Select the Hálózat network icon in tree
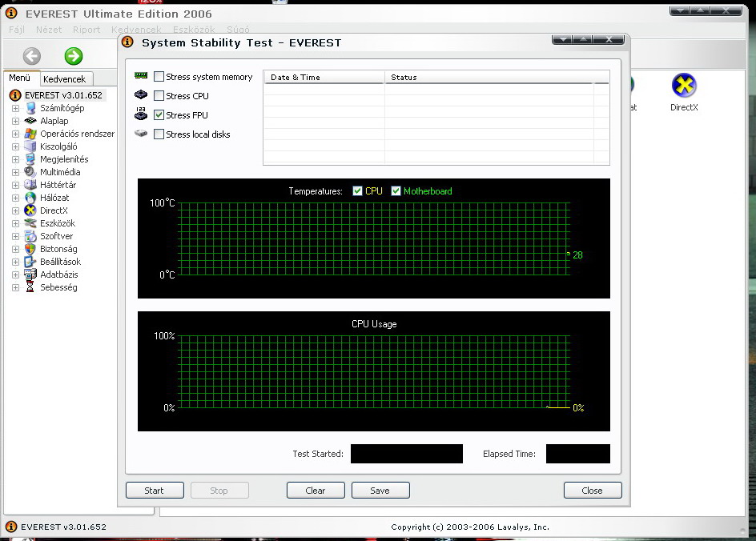Screen dimensions: 756x541 pos(30,198)
